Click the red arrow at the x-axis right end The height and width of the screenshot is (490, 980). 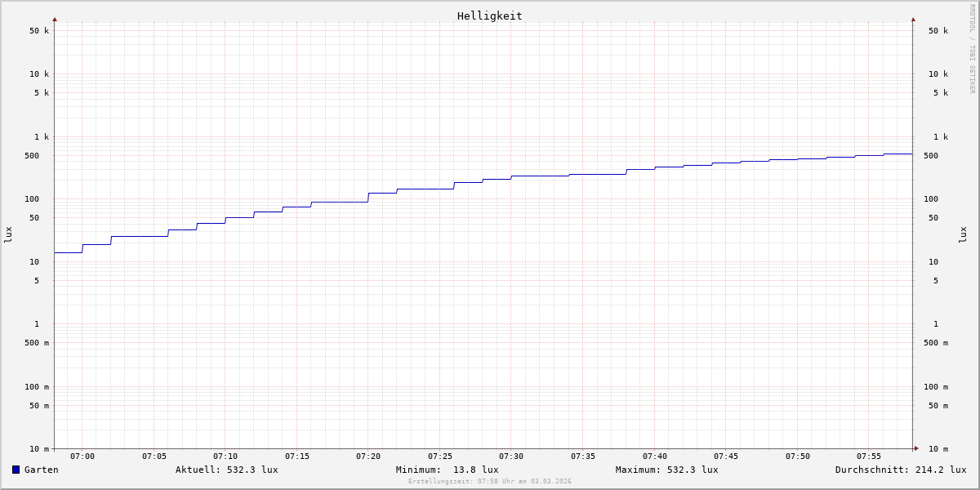[916, 448]
